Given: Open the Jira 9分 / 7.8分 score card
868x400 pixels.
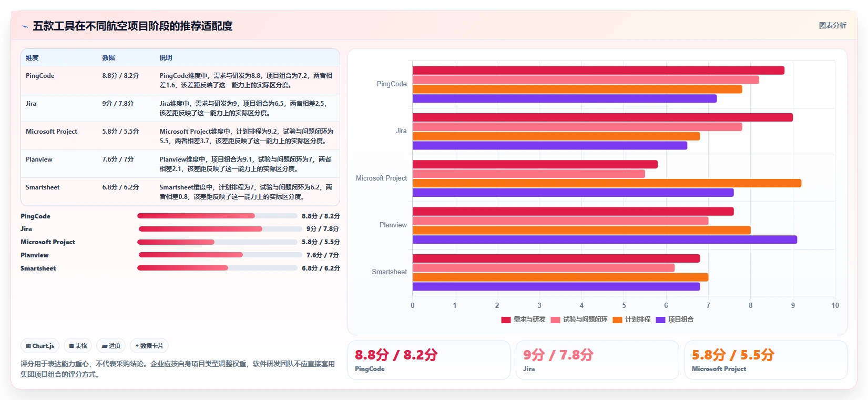Looking at the screenshot, I should (597, 360).
